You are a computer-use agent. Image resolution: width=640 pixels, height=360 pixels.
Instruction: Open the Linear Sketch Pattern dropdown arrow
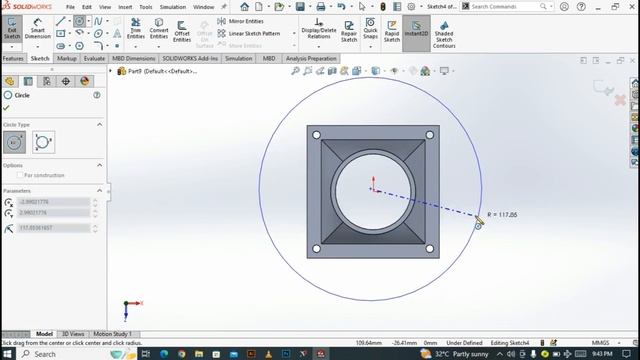coord(294,33)
